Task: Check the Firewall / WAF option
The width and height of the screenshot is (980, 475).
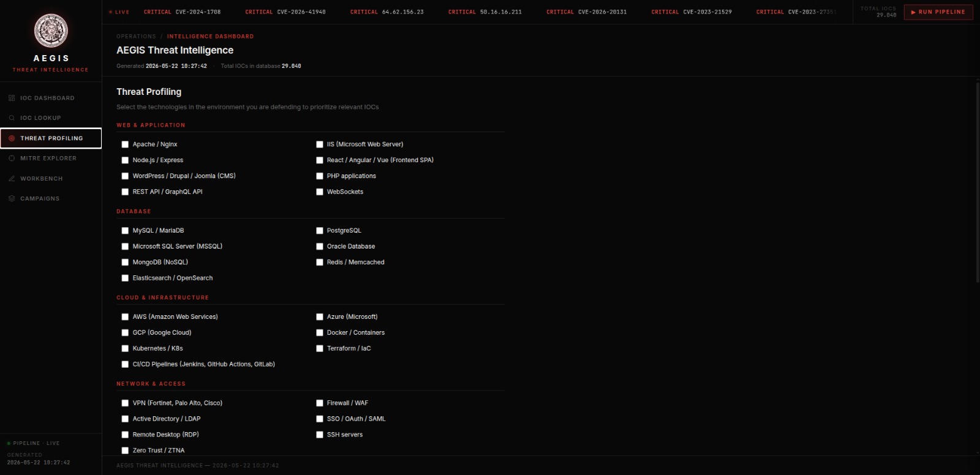Action: coord(319,403)
